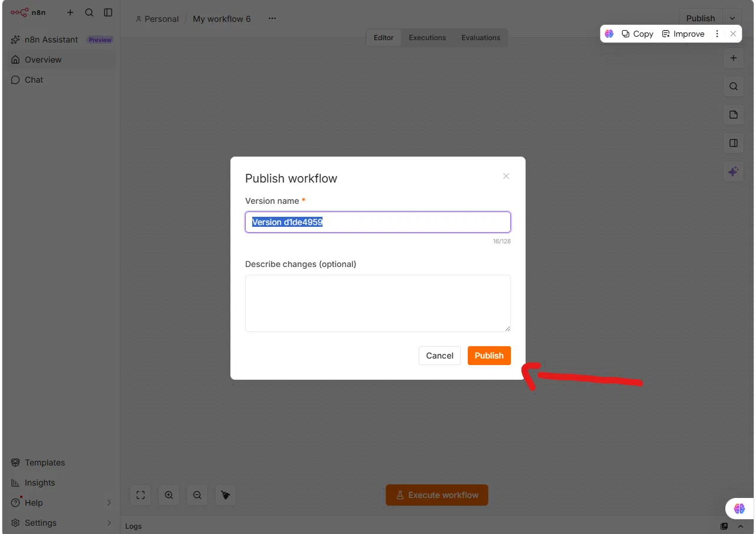The width and height of the screenshot is (756, 534).
Task: Open Chat from the sidebar
Action: pyautogui.click(x=62, y=80)
